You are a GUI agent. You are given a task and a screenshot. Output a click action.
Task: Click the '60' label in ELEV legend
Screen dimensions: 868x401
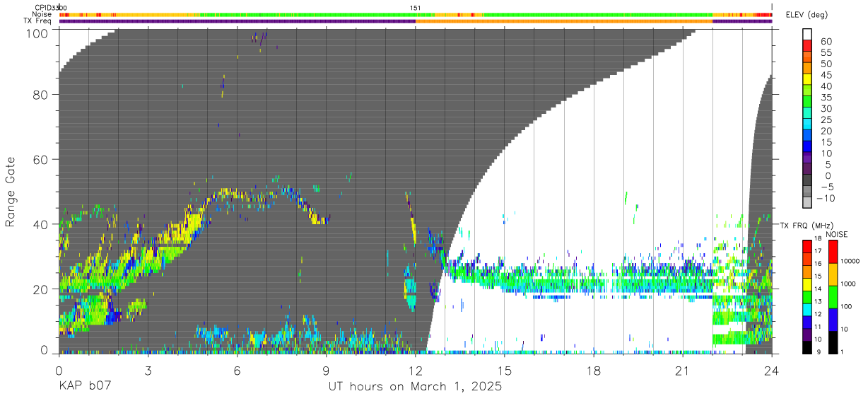[826, 41]
